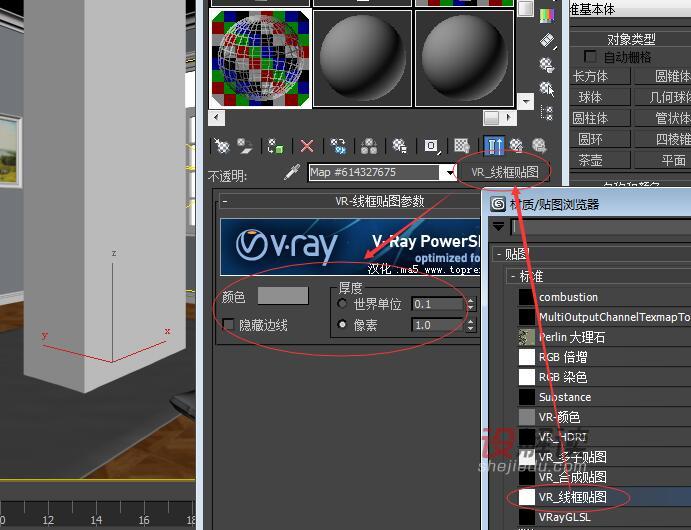Click sample slots scroll-left arrow
The image size is (691, 530).
[x=216, y=118]
